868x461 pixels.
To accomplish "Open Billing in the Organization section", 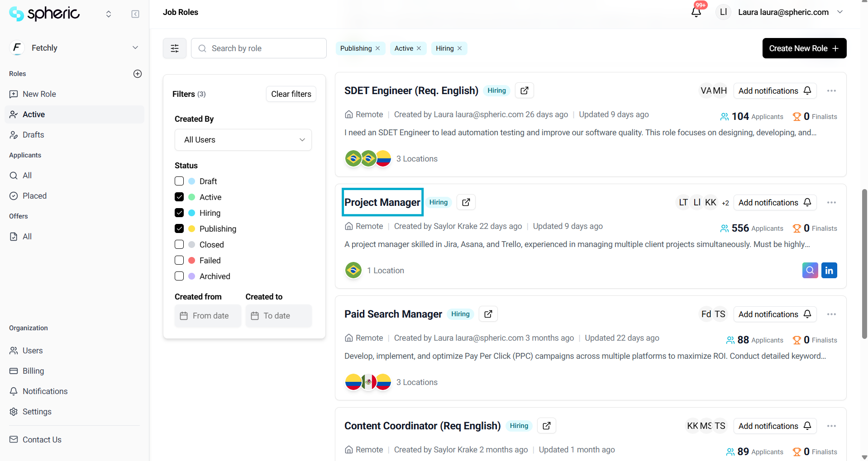I will [33, 371].
